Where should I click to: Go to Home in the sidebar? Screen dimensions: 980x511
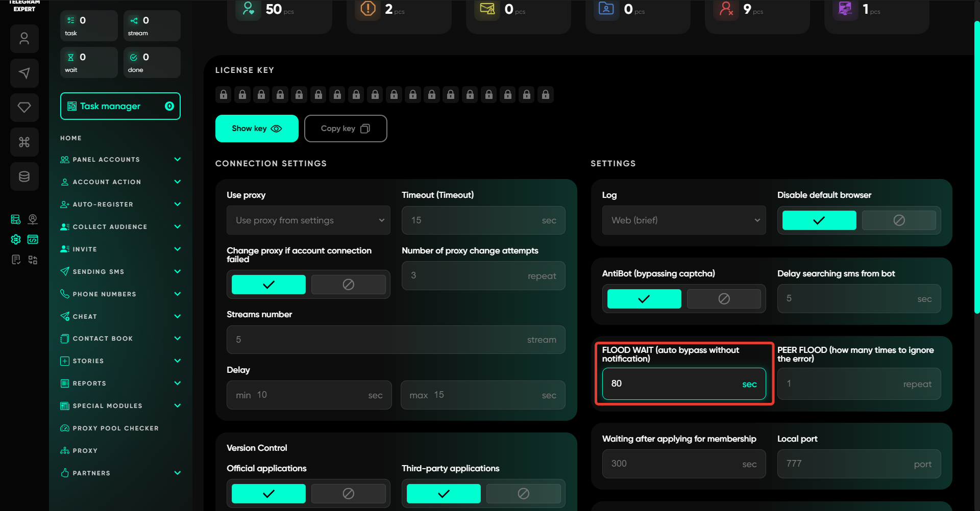[71, 138]
